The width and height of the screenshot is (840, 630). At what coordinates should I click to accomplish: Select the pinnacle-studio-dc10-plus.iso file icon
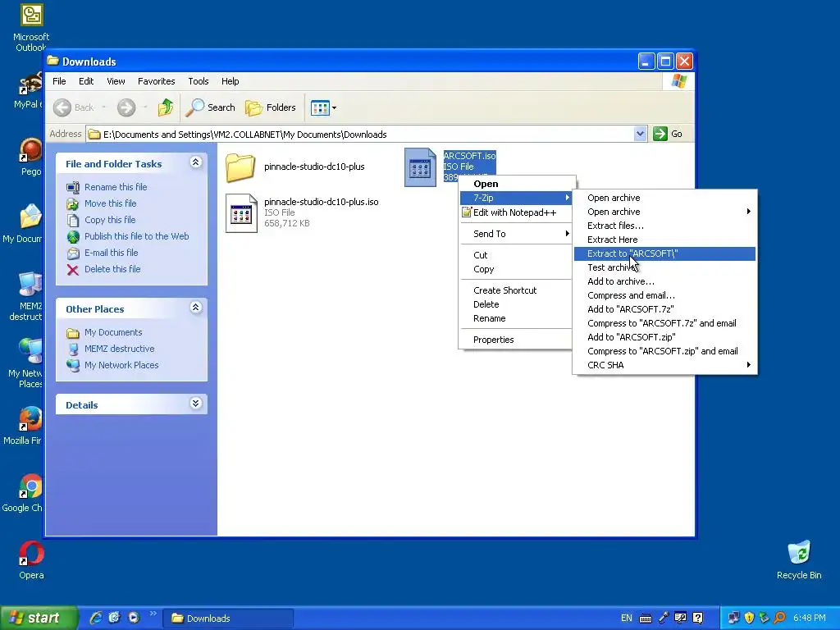point(241,212)
